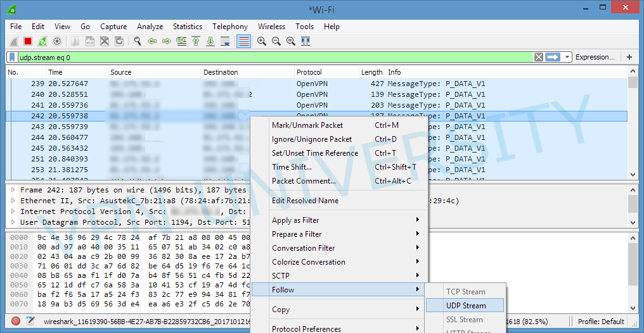
Task: Clear the display filter with X button
Action: coord(538,58)
